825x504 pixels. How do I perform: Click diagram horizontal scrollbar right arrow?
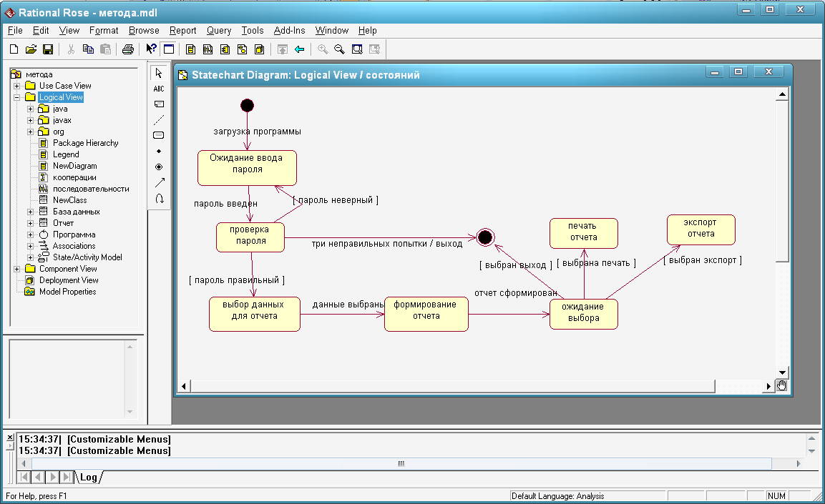click(x=768, y=386)
